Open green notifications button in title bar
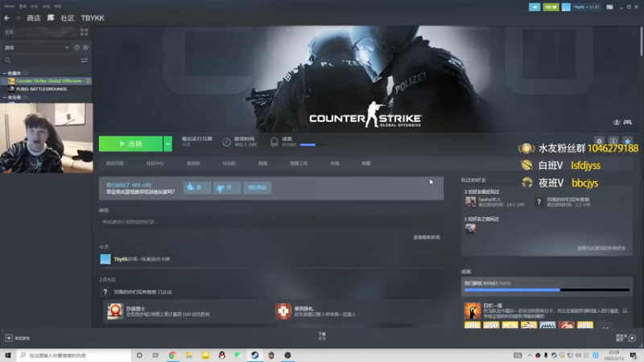 tap(551, 7)
